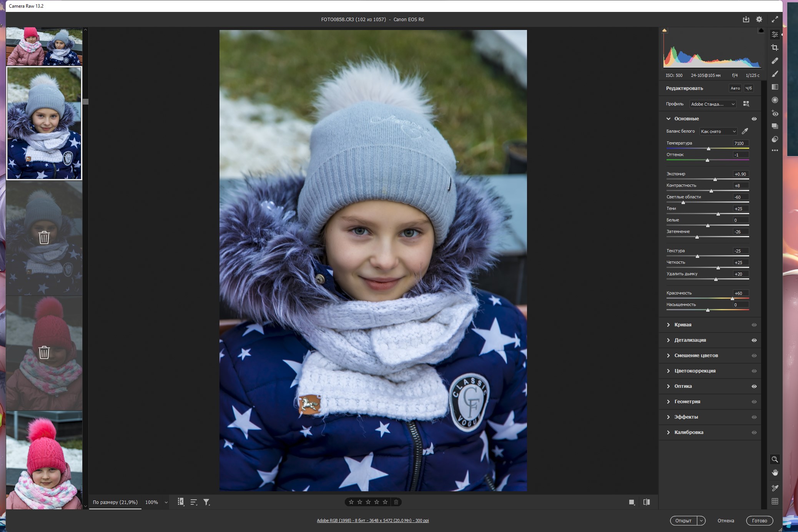Open filmstrip sort options icon
Viewport: 798px width, 532px height.
193,502
